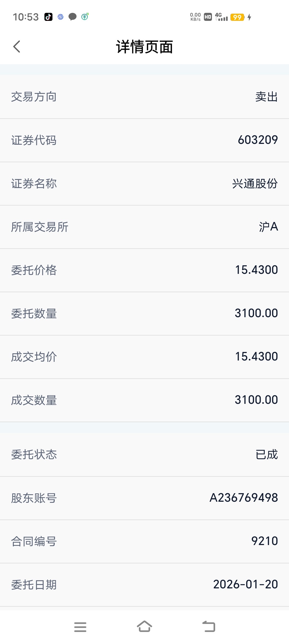The width and height of the screenshot is (289, 644).
Task: Select shareholder account A236769498
Action: 244,498
